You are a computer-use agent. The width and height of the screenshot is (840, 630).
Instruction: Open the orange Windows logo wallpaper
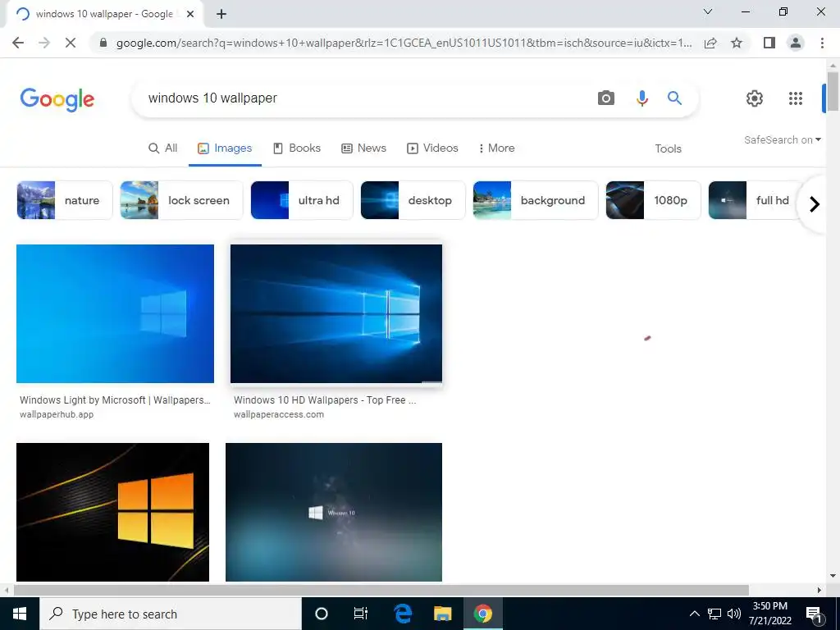point(112,512)
